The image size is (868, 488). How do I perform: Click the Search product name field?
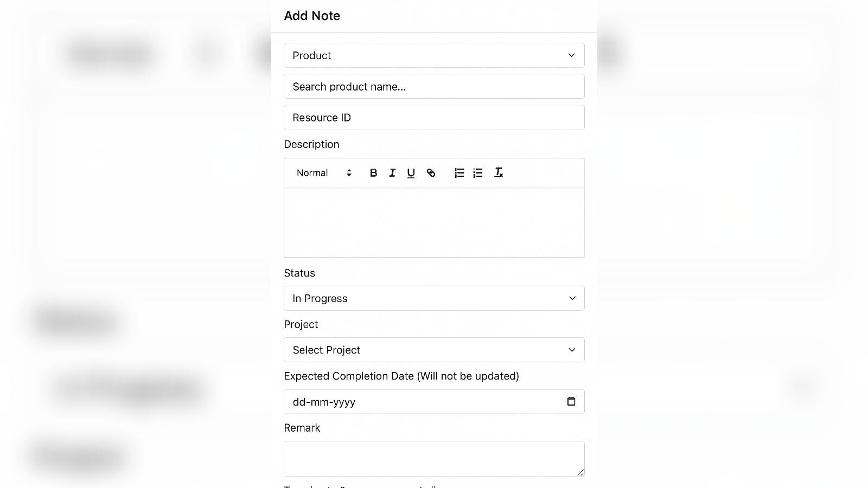(434, 86)
